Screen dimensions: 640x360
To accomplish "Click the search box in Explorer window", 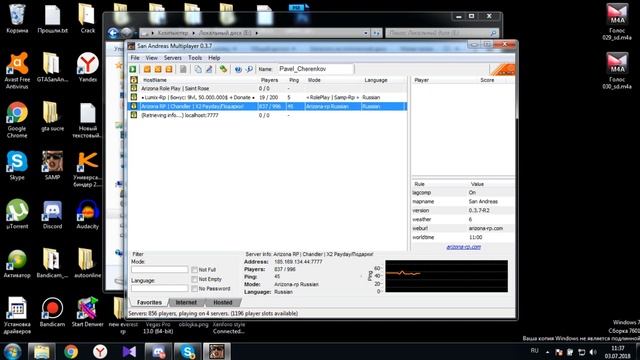I will click(442, 33).
